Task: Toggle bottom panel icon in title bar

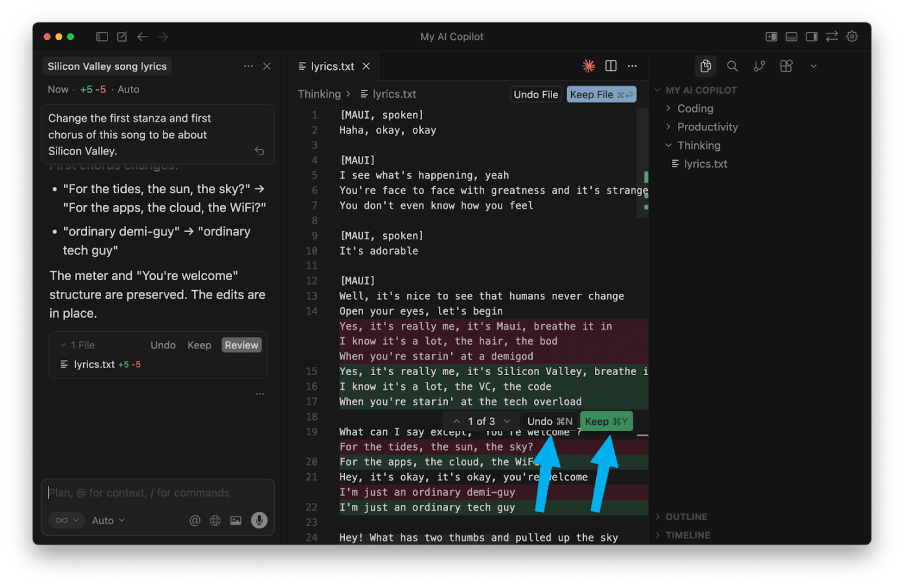Action: coord(791,37)
